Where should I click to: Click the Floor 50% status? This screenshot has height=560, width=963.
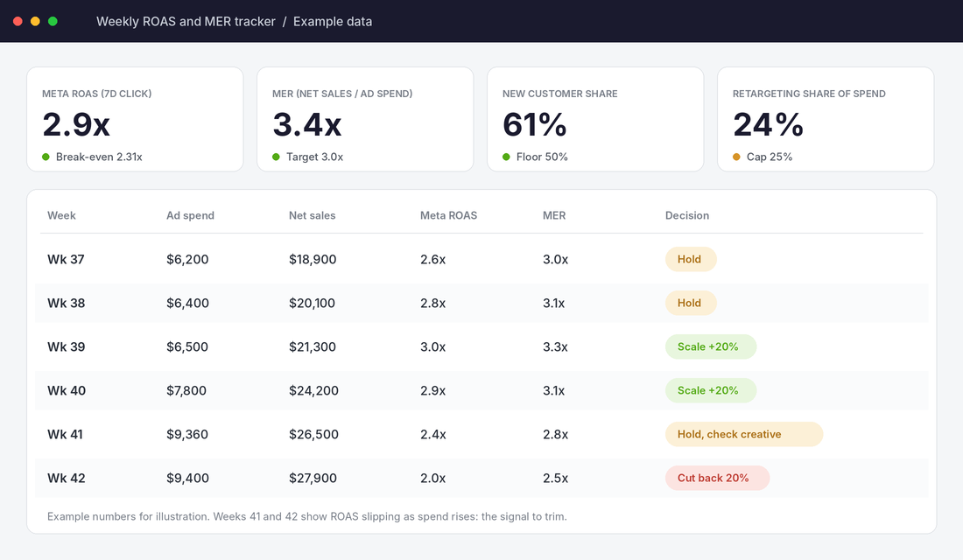point(542,157)
